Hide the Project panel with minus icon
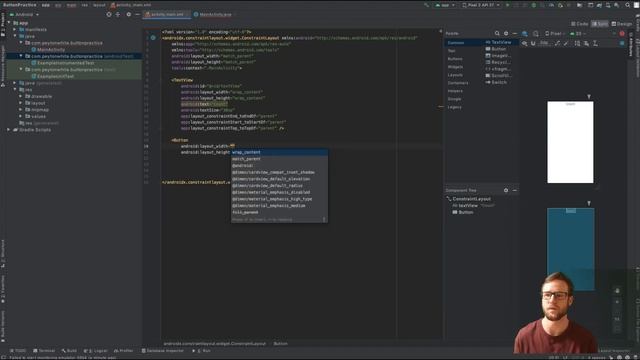 [137, 14]
